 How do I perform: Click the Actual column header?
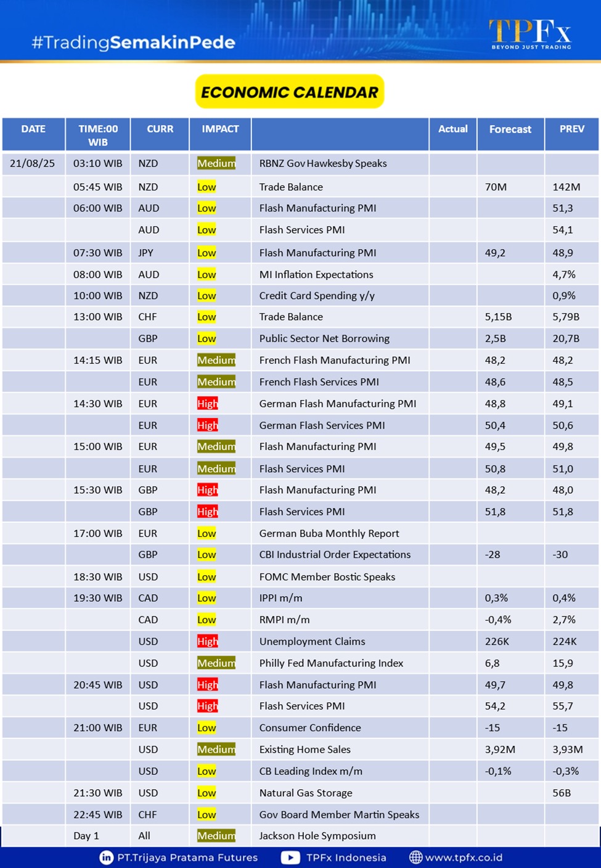click(452, 129)
